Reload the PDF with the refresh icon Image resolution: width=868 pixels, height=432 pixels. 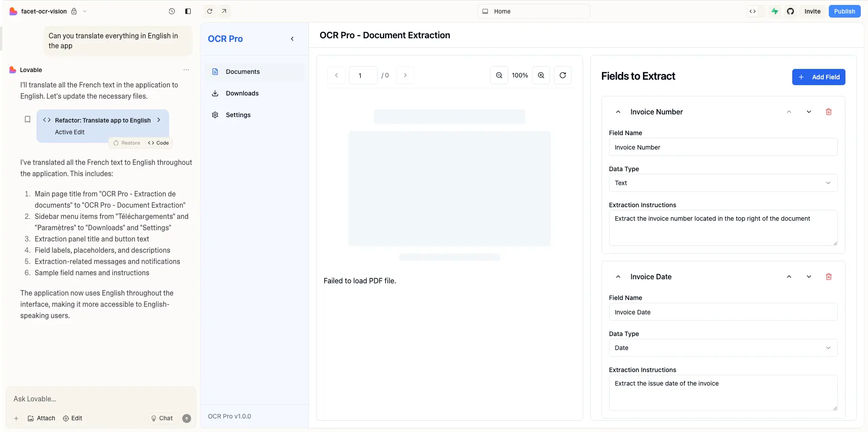(562, 75)
